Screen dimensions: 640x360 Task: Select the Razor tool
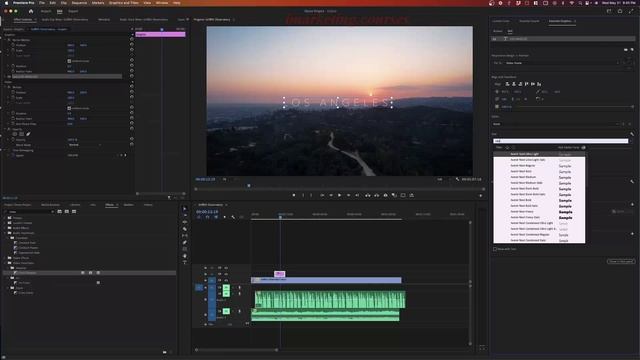tap(184, 229)
